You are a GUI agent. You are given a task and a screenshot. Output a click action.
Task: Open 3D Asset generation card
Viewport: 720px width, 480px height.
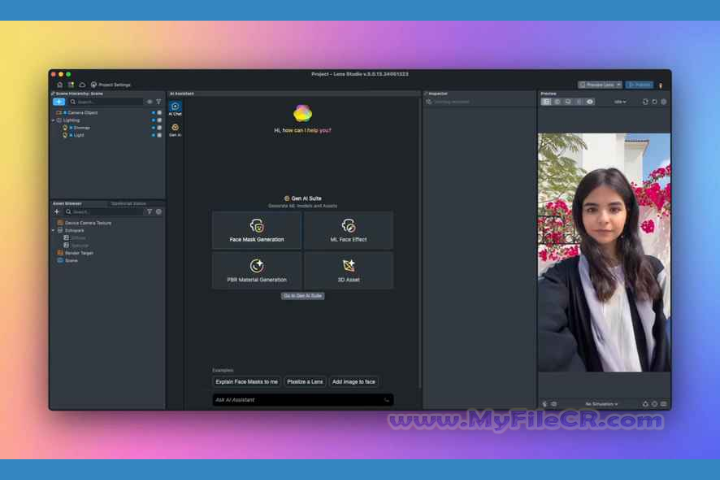[x=349, y=271]
